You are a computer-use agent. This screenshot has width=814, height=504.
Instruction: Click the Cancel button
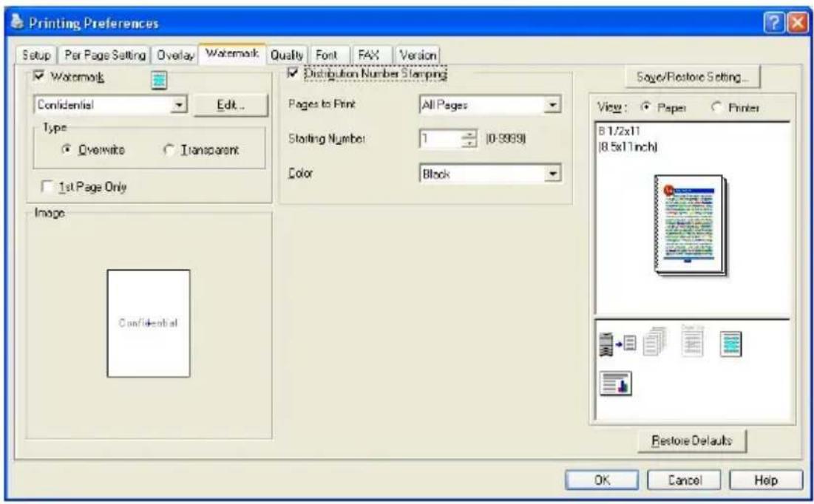[684, 480]
